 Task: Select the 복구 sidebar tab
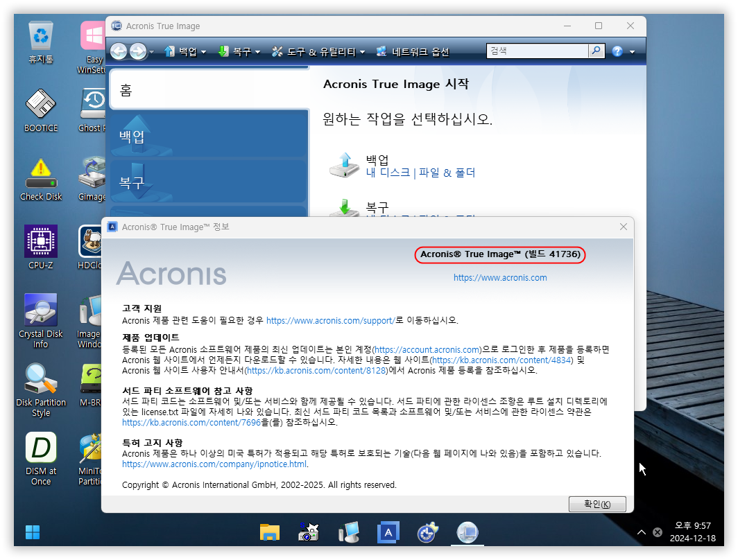tap(209, 182)
